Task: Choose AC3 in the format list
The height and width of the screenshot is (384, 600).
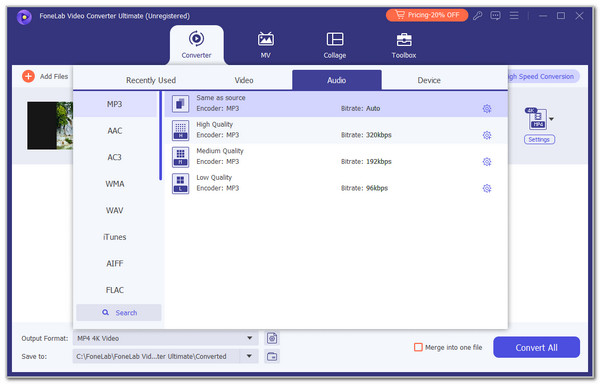Action: [x=115, y=157]
